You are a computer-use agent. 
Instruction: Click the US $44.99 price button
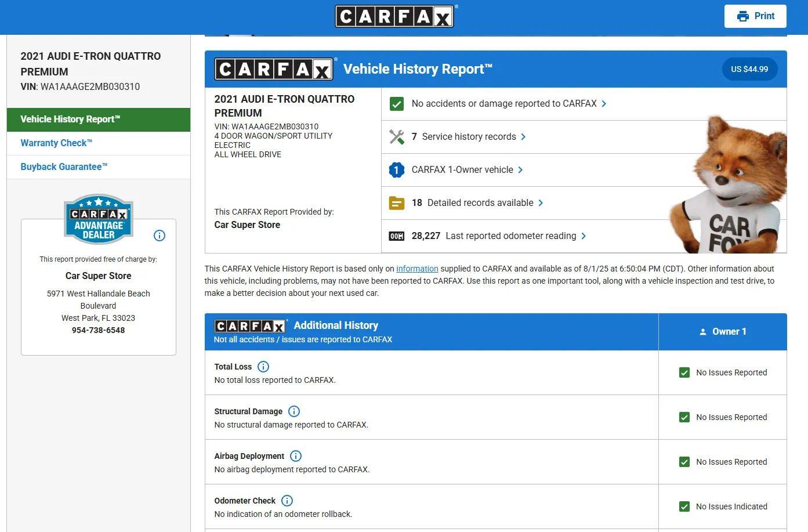point(749,69)
